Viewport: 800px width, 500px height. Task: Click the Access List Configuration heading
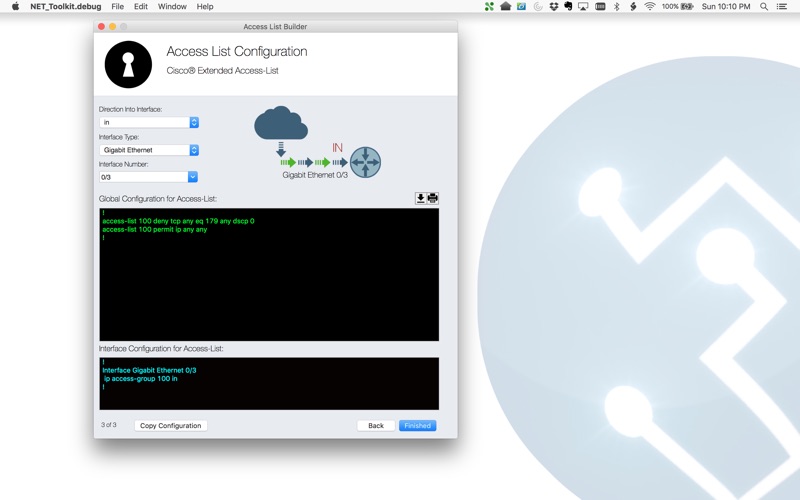237,52
